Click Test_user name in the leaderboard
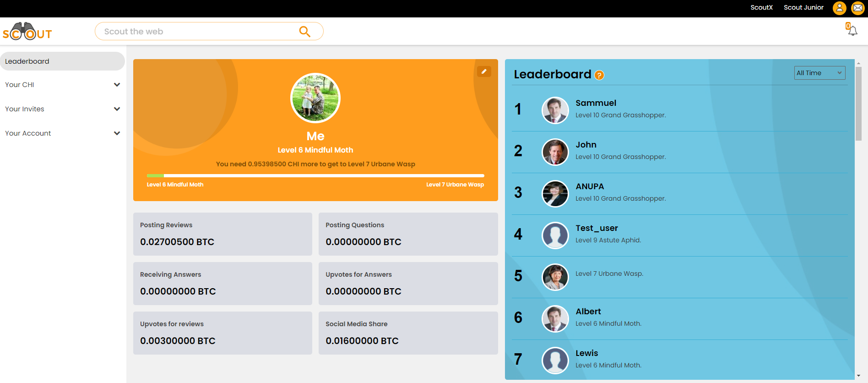Screen dimensions: 868x383 (x=597, y=228)
